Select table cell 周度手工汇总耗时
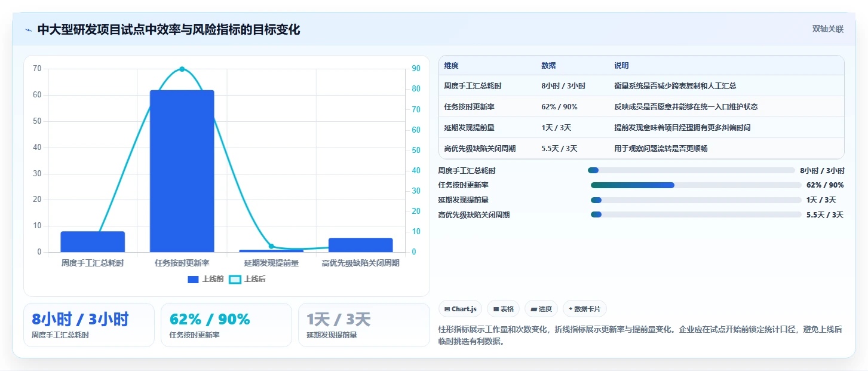The width and height of the screenshot is (868, 371). [473, 86]
